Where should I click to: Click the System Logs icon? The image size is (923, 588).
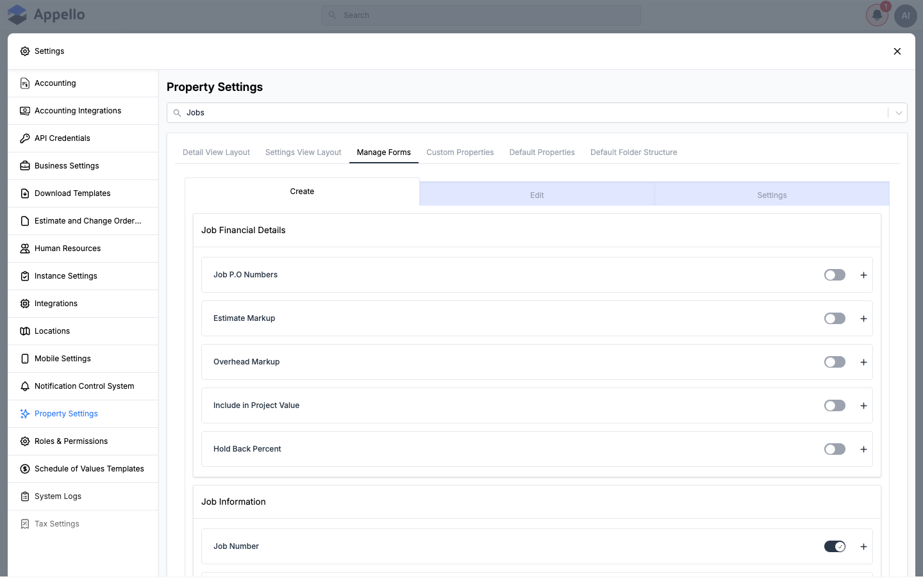[x=25, y=496]
